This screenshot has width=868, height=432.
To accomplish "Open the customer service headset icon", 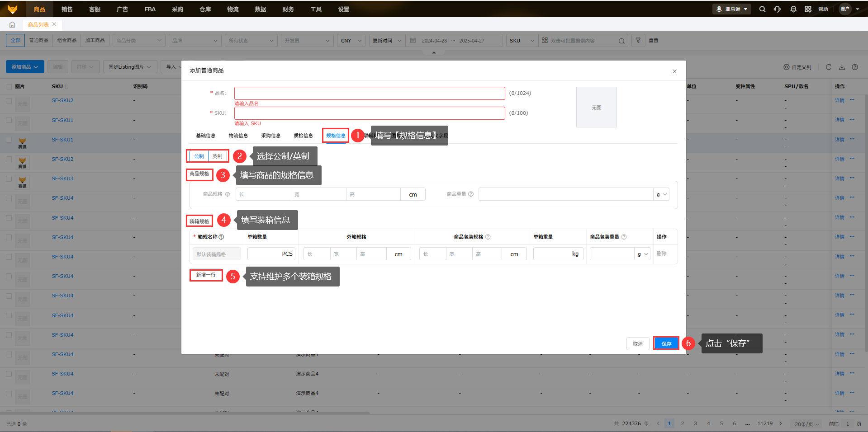I will coord(778,9).
